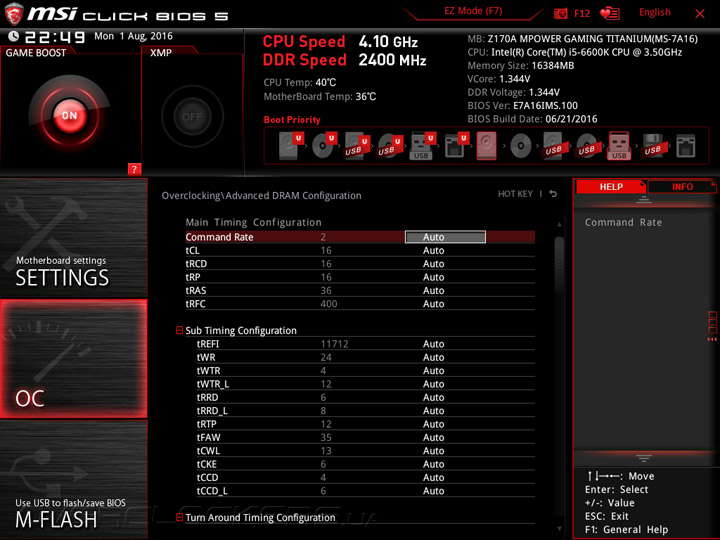The width and height of the screenshot is (720, 540).
Task: Click the 22:49 clock display
Action: click(55, 37)
